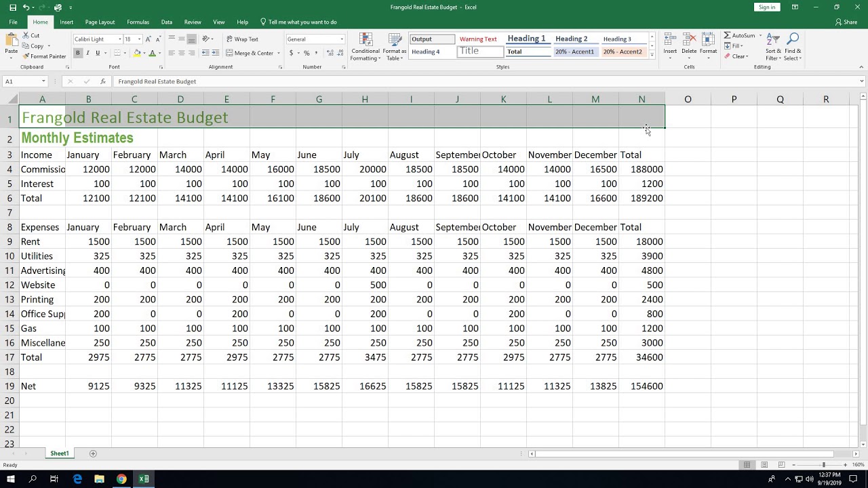Switch to the Review tab
Screen dimensions: 868x488
(x=193, y=22)
